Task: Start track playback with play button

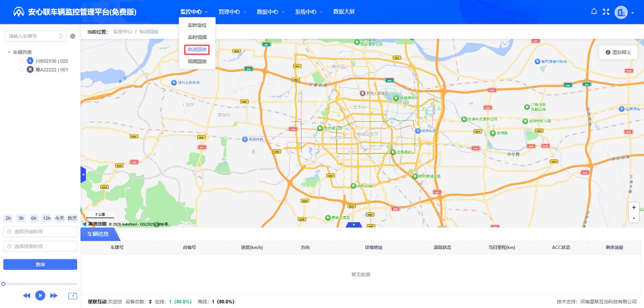Action: tap(40, 296)
